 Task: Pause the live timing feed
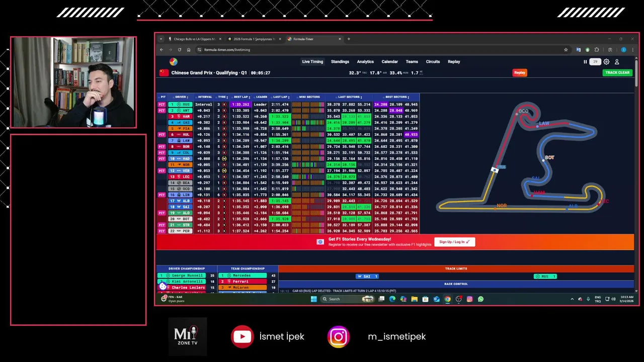[585, 62]
